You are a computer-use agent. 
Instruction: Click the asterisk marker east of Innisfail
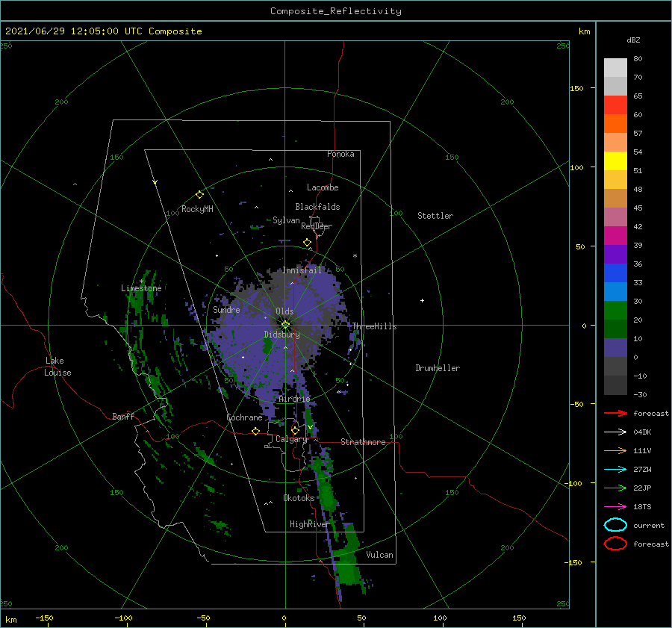pos(355,256)
